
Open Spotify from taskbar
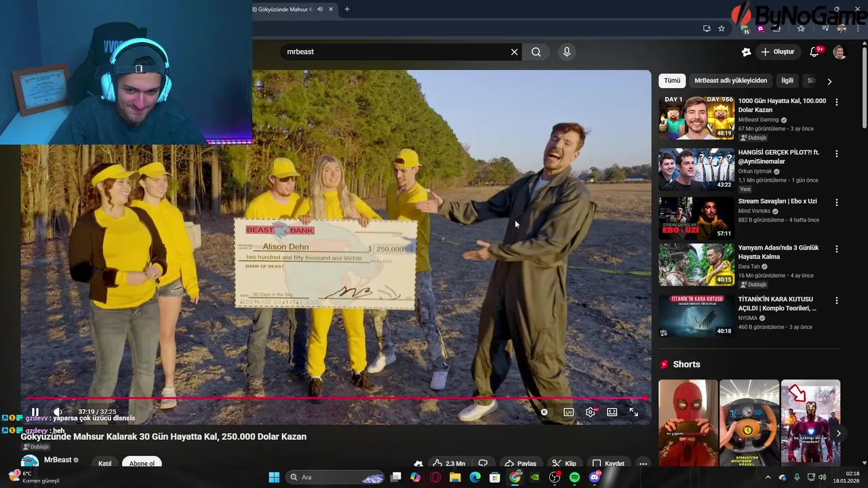pos(574,477)
